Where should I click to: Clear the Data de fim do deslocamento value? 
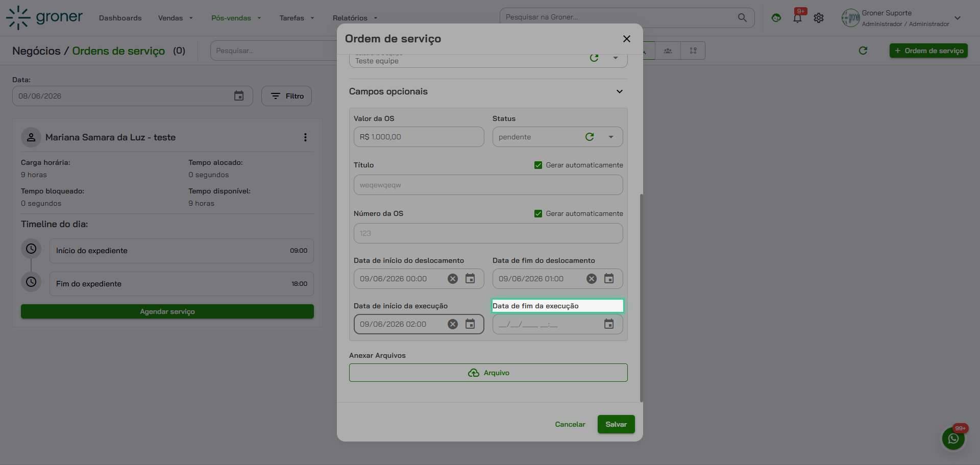coord(592,279)
